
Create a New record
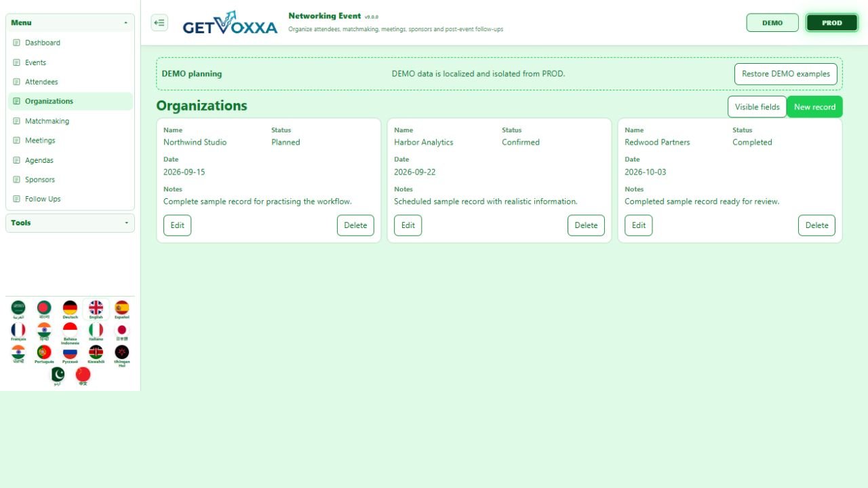[x=814, y=107]
